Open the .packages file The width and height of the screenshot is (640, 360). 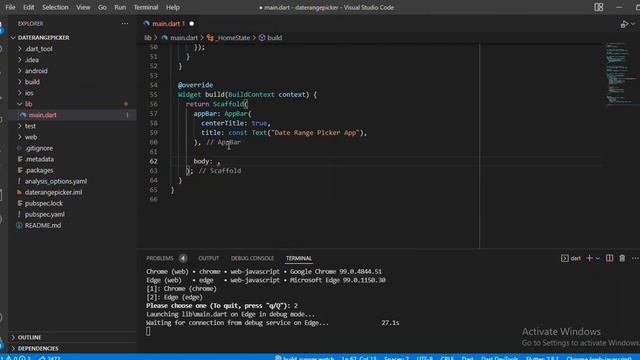(39, 170)
